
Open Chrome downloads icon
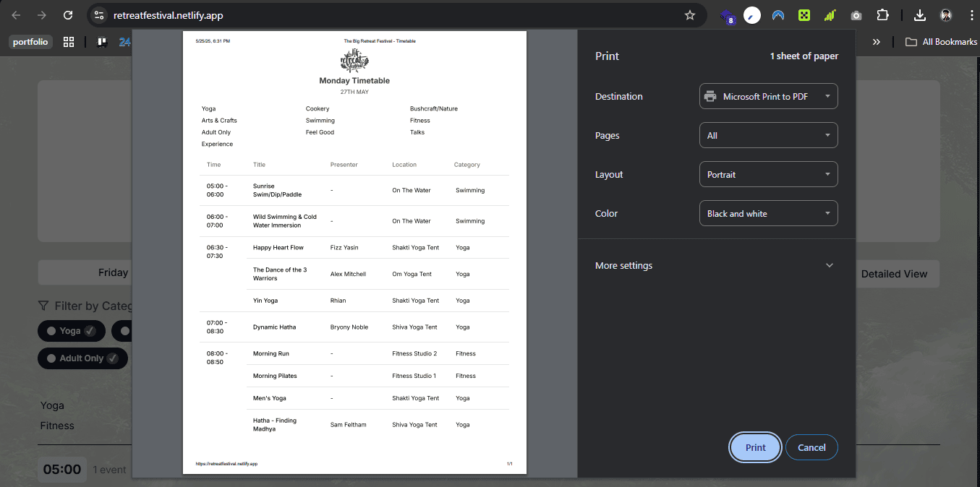920,15
